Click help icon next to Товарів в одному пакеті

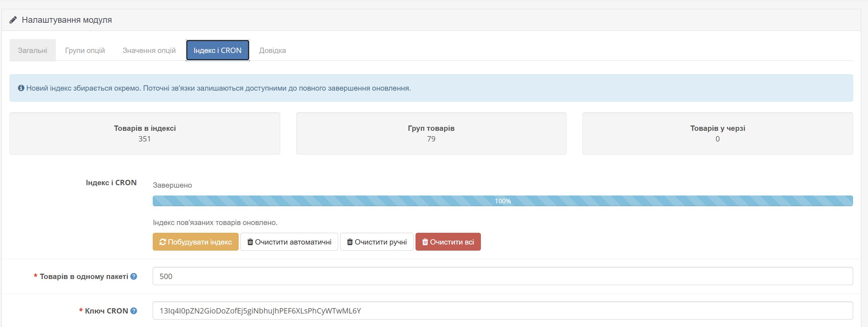134,277
